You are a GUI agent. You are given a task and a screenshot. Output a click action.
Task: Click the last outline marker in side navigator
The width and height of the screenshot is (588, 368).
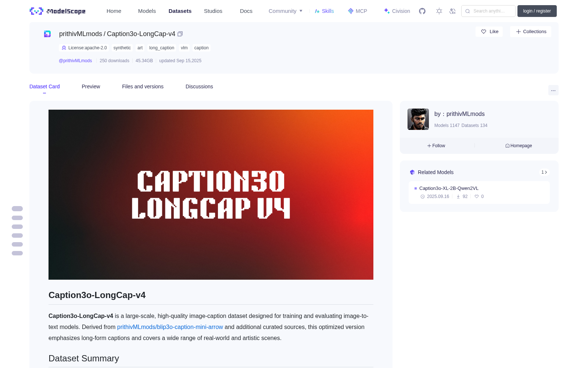pyautogui.click(x=17, y=253)
